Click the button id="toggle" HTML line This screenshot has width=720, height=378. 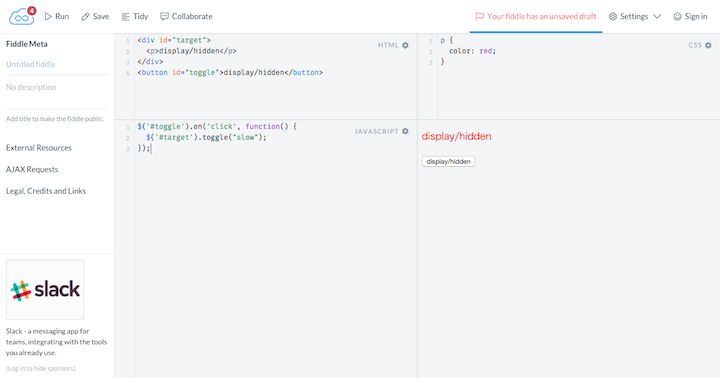coord(230,73)
